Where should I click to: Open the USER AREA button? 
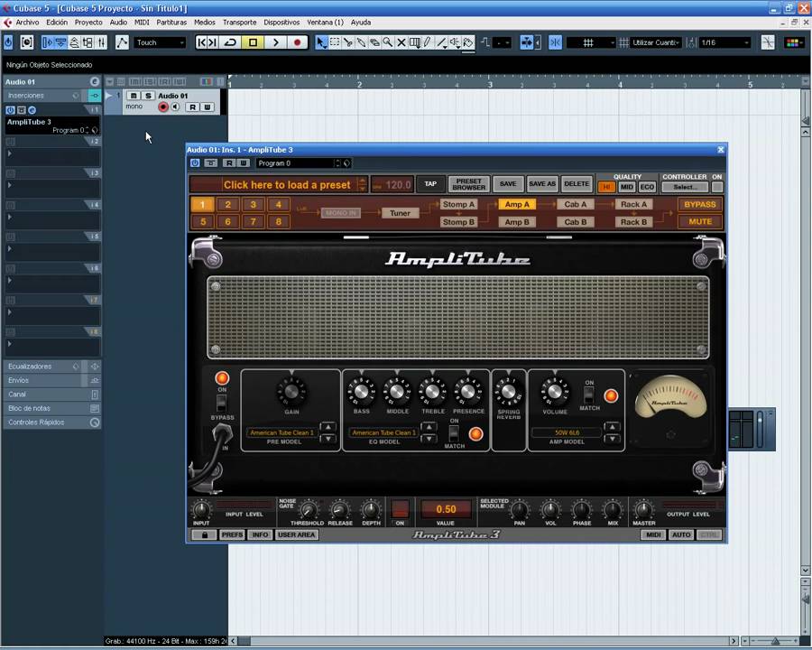pos(296,535)
